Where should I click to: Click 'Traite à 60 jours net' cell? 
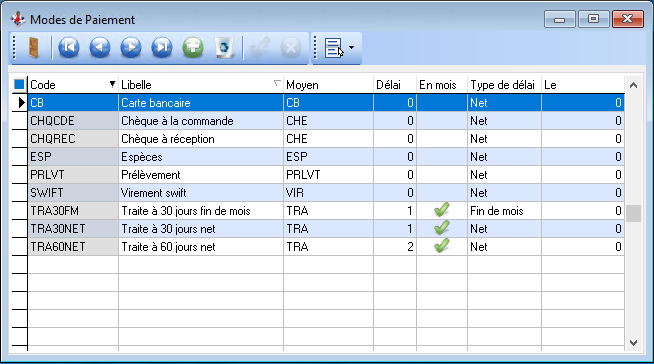201,246
